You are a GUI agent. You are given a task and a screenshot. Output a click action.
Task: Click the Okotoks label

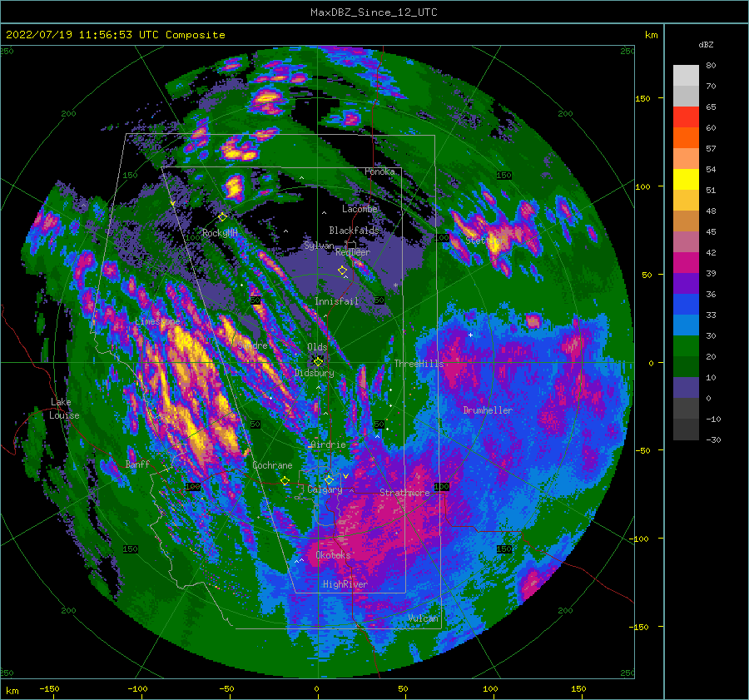pos(333,555)
